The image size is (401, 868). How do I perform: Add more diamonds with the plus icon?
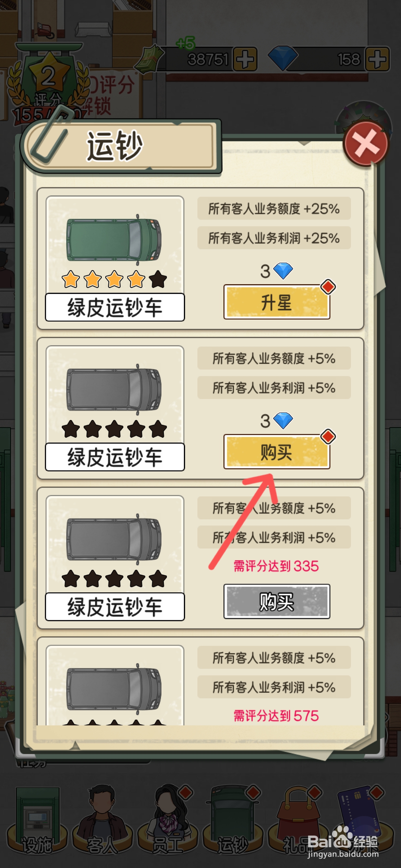[x=377, y=59]
